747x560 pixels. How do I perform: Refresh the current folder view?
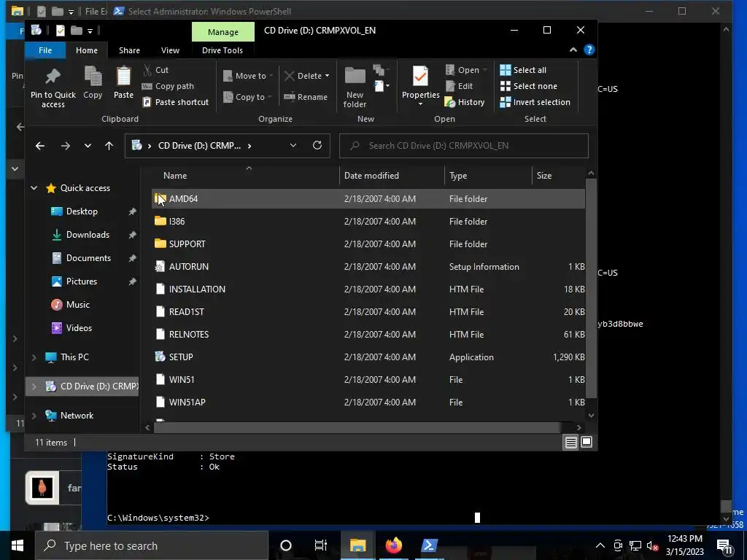pyautogui.click(x=317, y=145)
